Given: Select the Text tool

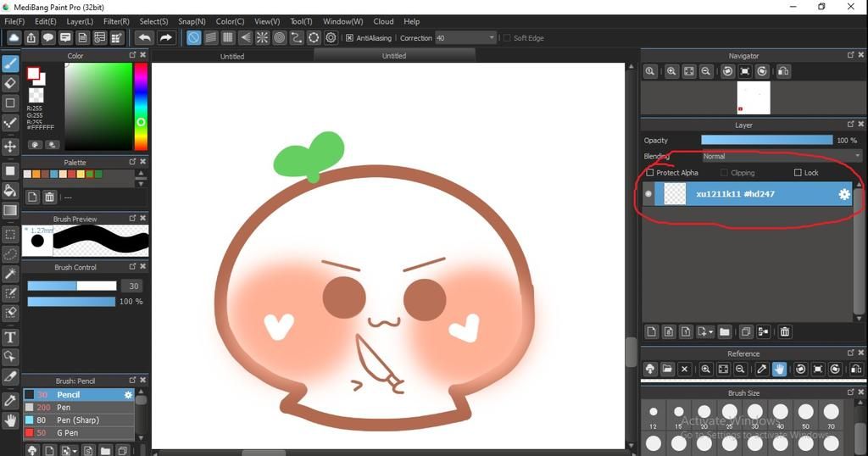Looking at the screenshot, I should point(10,337).
